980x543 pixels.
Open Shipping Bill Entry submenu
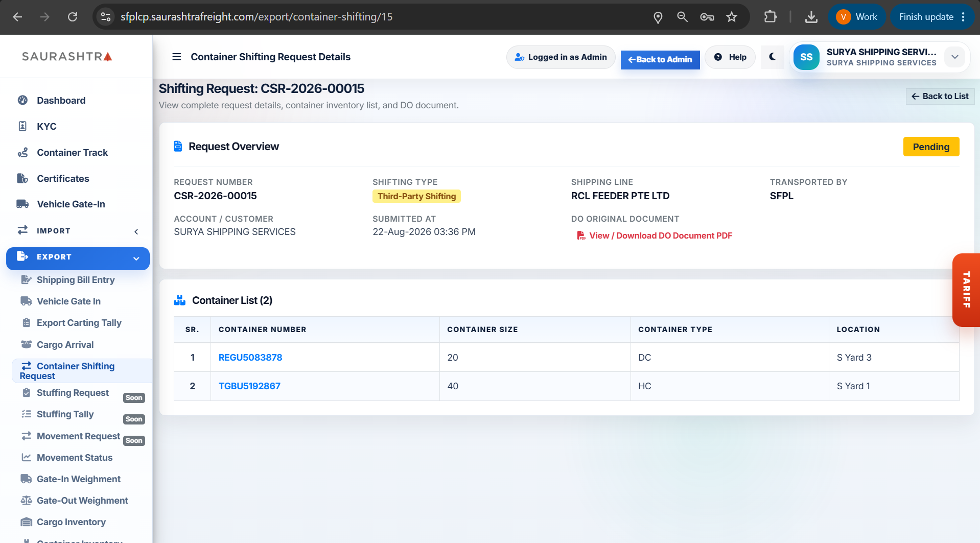click(x=76, y=280)
